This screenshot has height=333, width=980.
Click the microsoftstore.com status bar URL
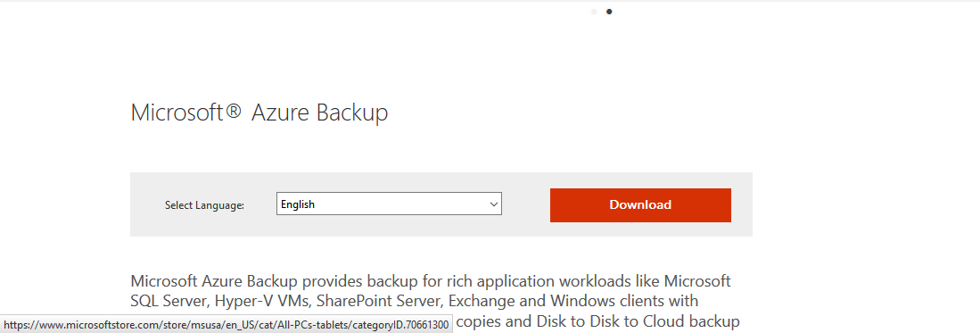point(226,325)
